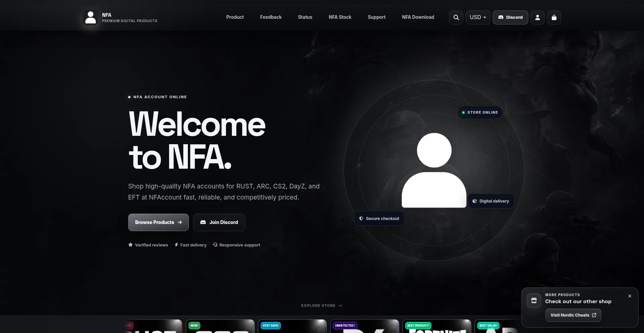
Task: Open the account user icon
Action: click(538, 17)
